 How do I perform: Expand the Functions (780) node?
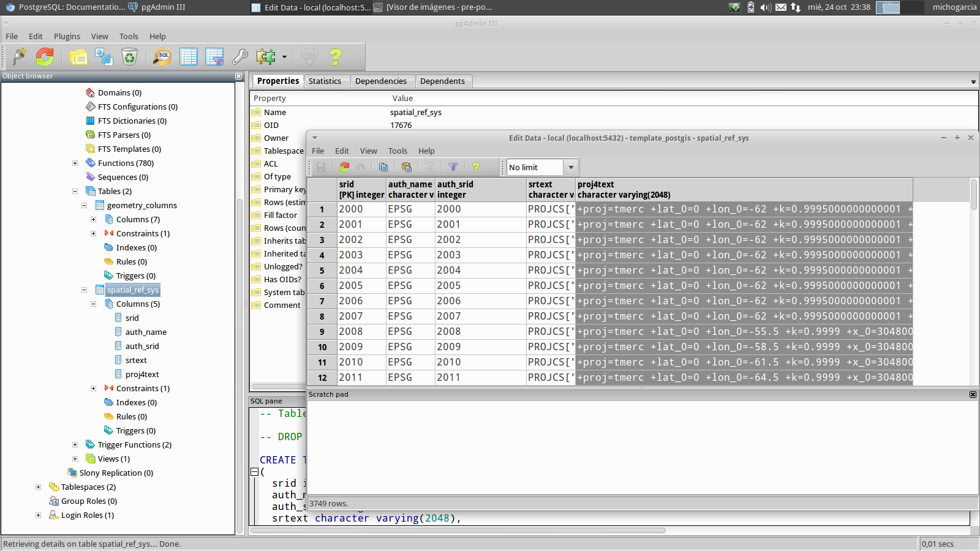click(75, 163)
